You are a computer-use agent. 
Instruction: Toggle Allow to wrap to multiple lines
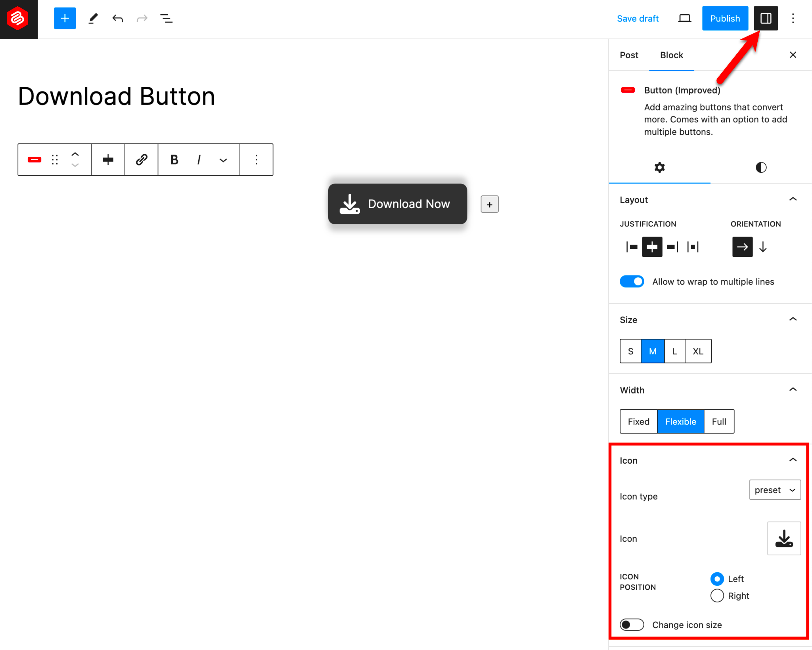[x=632, y=282]
